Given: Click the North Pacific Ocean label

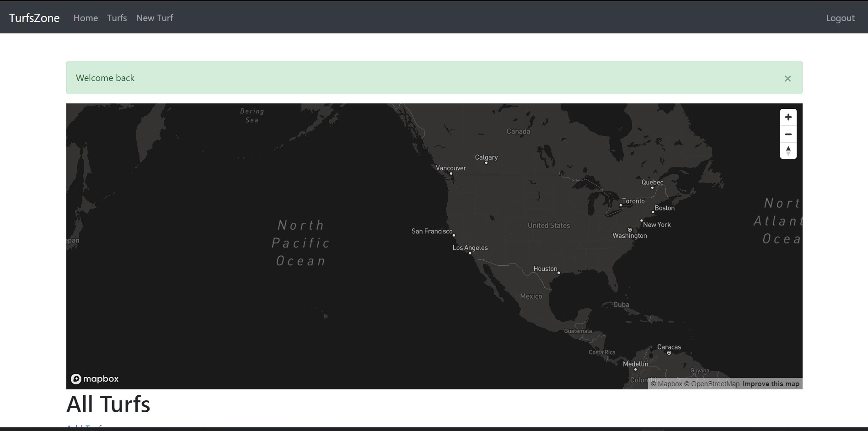Looking at the screenshot, I should pos(300,243).
